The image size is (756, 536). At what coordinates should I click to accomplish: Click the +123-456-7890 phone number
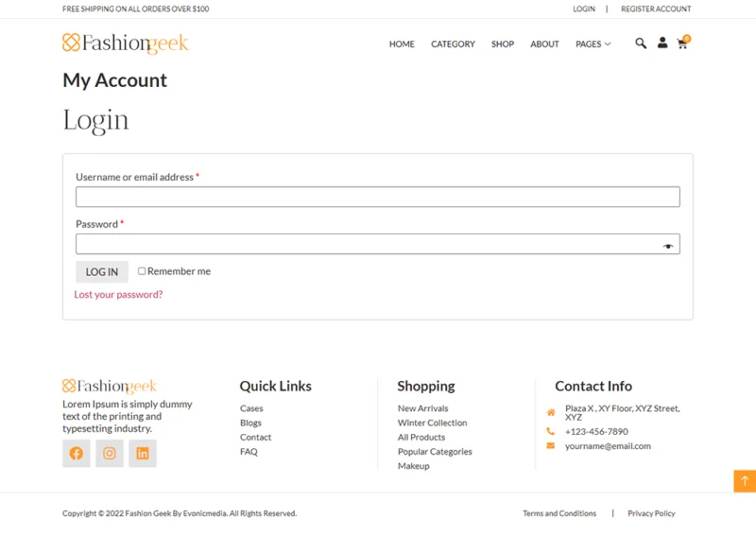click(596, 431)
